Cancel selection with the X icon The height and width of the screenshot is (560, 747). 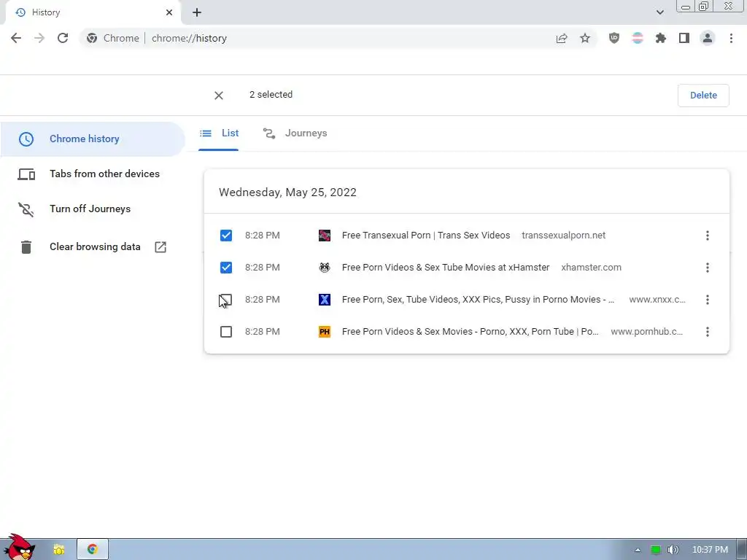click(x=219, y=96)
